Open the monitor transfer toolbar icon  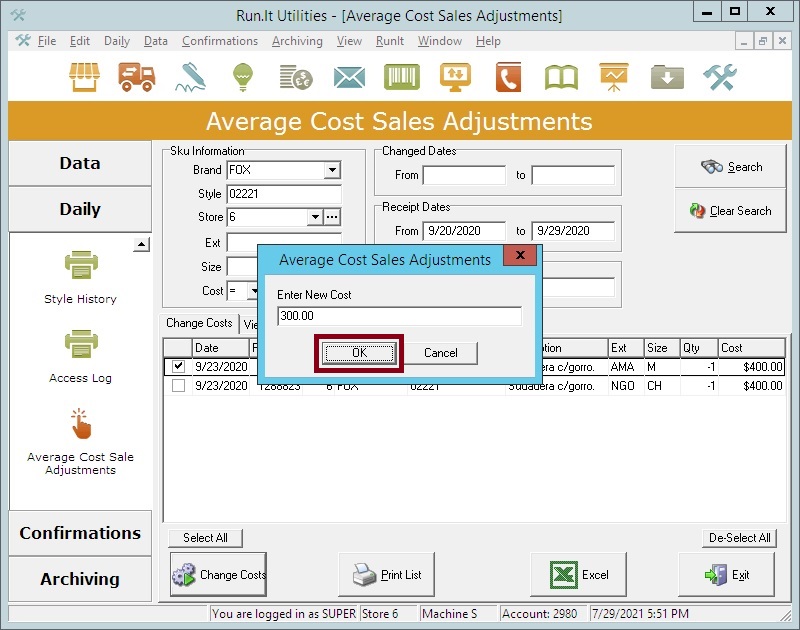[x=455, y=77]
